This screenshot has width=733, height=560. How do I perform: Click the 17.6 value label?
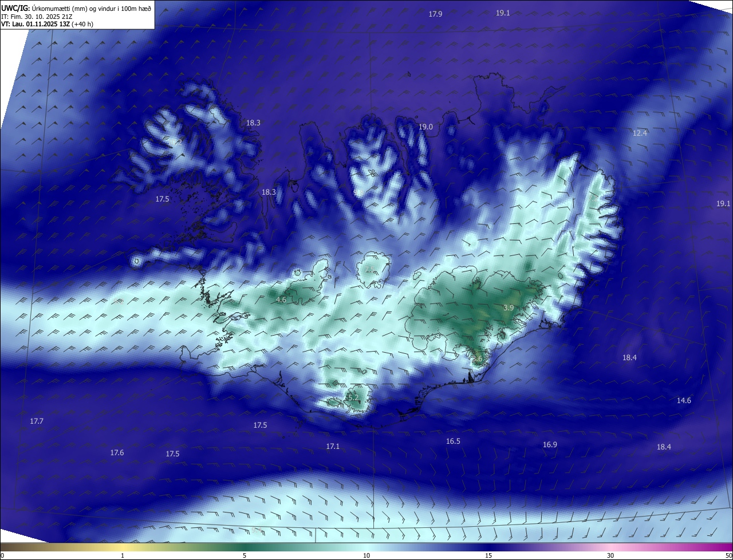click(x=117, y=453)
